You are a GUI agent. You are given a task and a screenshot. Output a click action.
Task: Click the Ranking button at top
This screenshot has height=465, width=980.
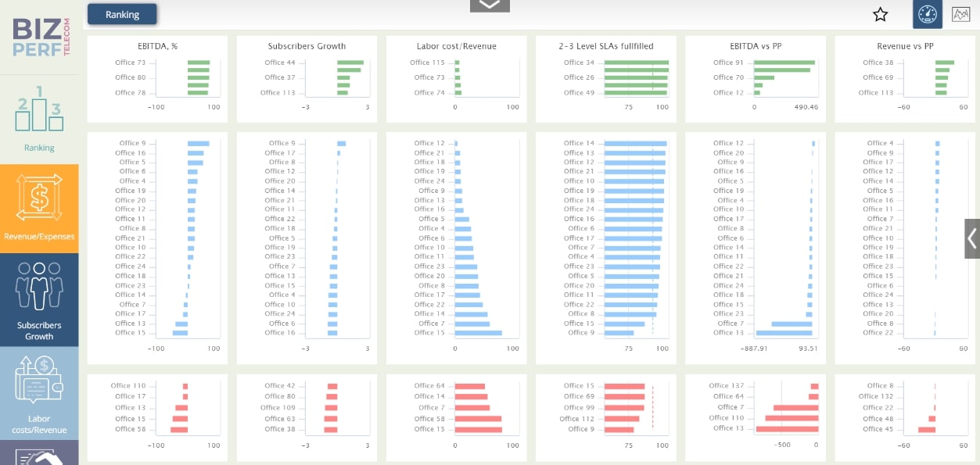[122, 14]
